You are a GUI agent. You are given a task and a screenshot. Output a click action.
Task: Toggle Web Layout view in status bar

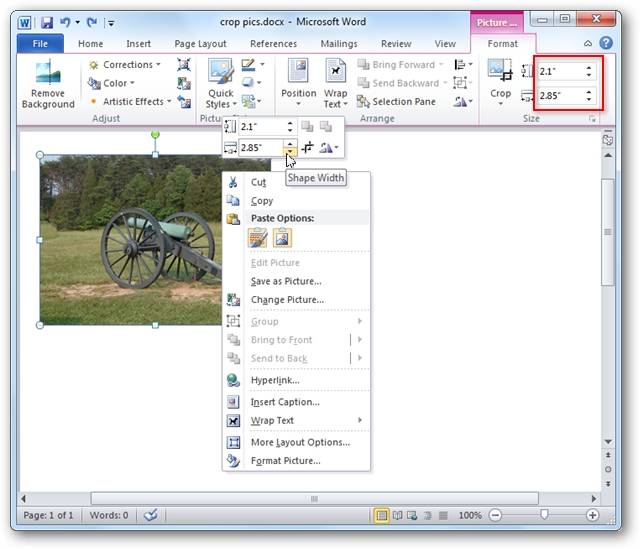click(412, 515)
